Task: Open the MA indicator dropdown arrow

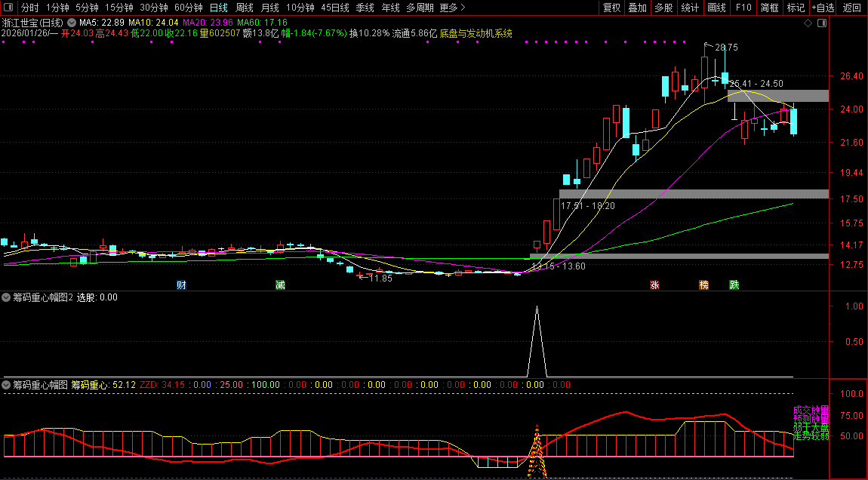Action: coord(72,23)
